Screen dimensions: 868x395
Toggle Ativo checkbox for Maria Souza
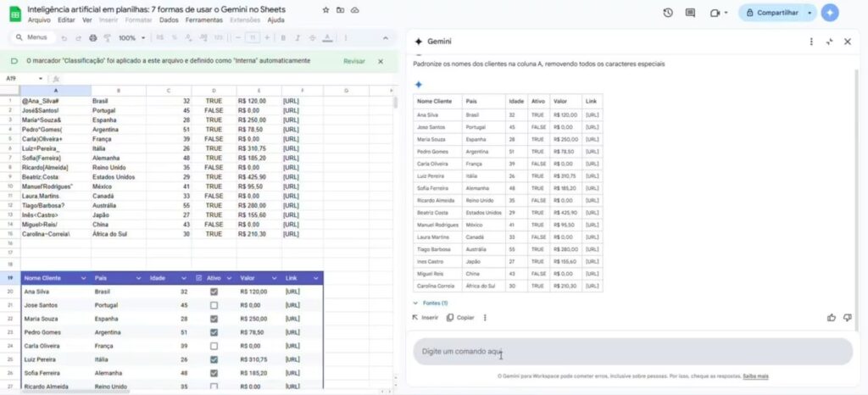[214, 319]
